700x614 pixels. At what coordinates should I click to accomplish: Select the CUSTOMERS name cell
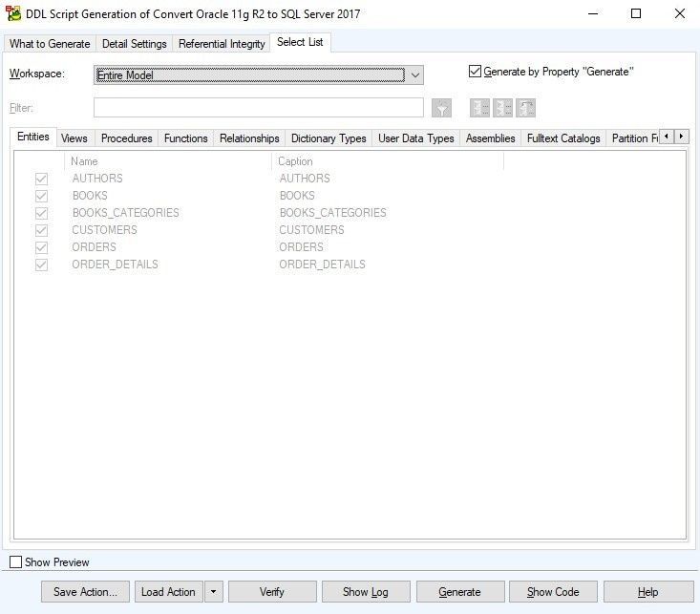(x=104, y=230)
